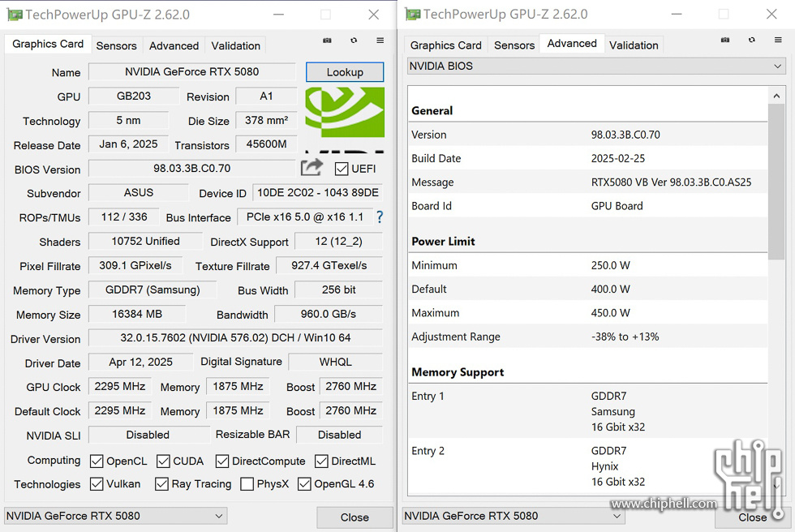
Task: Click the Release Date field Jan 6, 2025
Action: [x=128, y=144]
